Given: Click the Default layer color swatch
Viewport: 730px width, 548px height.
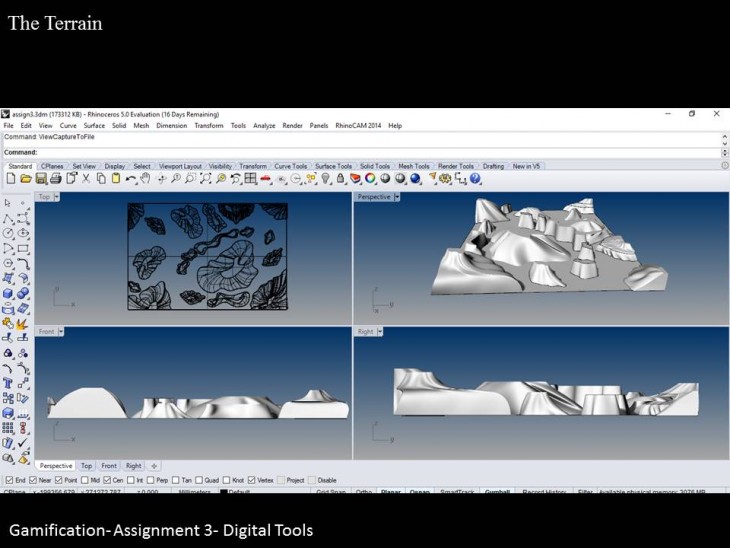Looking at the screenshot, I should (224, 492).
